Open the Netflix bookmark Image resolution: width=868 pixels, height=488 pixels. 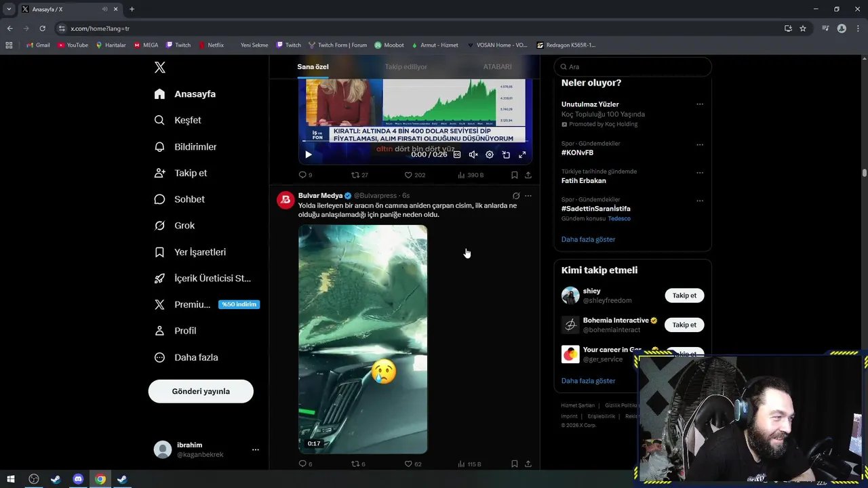pyautogui.click(x=212, y=45)
